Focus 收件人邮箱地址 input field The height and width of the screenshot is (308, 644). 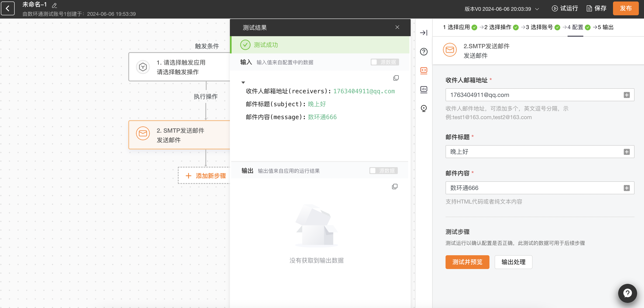[x=539, y=95]
